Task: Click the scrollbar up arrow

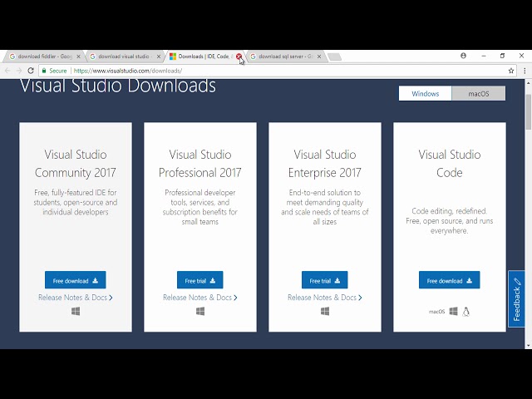Action: tap(529, 82)
